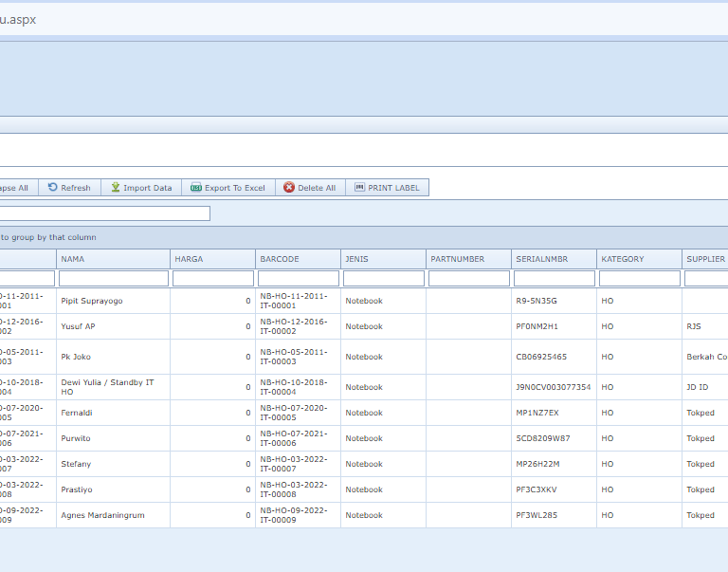Click the Export To Excel label
The height and width of the screenshot is (572, 728).
click(235, 188)
